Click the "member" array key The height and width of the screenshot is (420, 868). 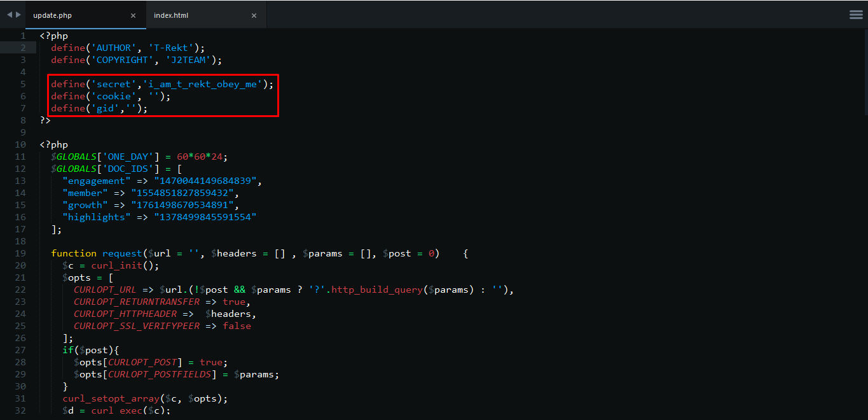85,193
